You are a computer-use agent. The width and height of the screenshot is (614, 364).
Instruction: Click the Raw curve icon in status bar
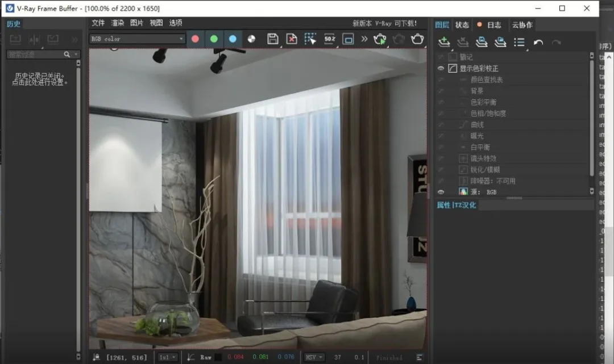click(x=190, y=357)
